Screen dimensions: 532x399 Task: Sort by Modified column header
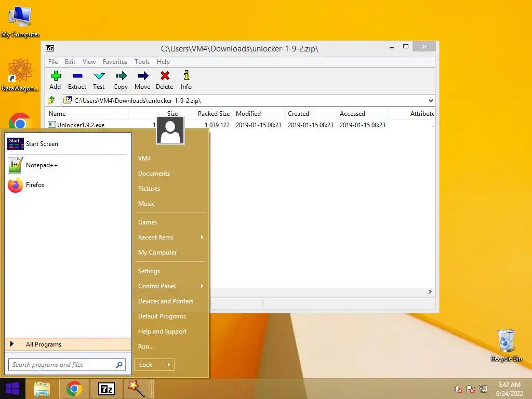point(259,114)
